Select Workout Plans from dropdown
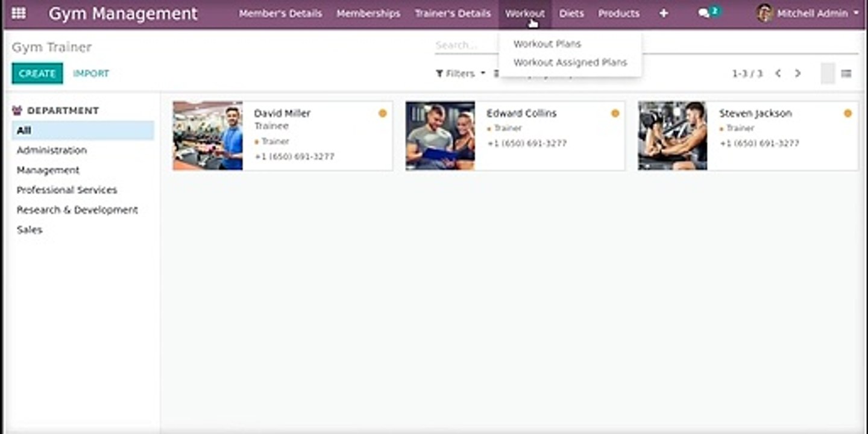The width and height of the screenshot is (868, 434). (x=547, y=44)
